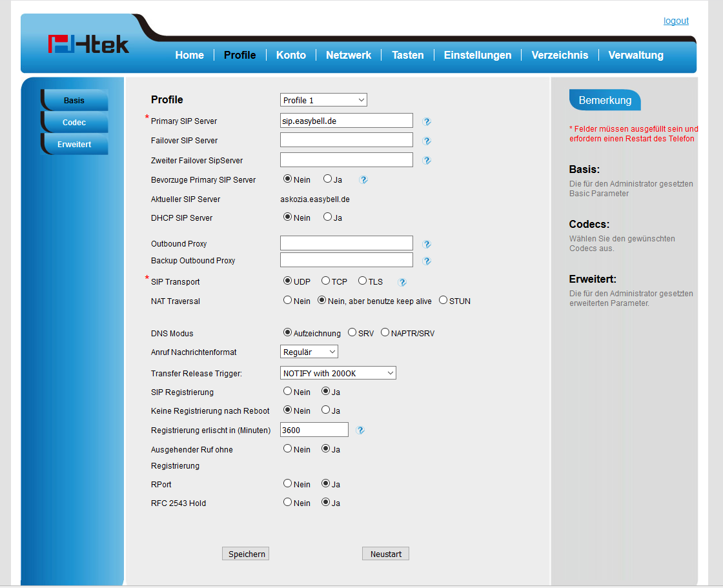Set DHCP SIP Server to Ja
723x588 pixels.
328,218
